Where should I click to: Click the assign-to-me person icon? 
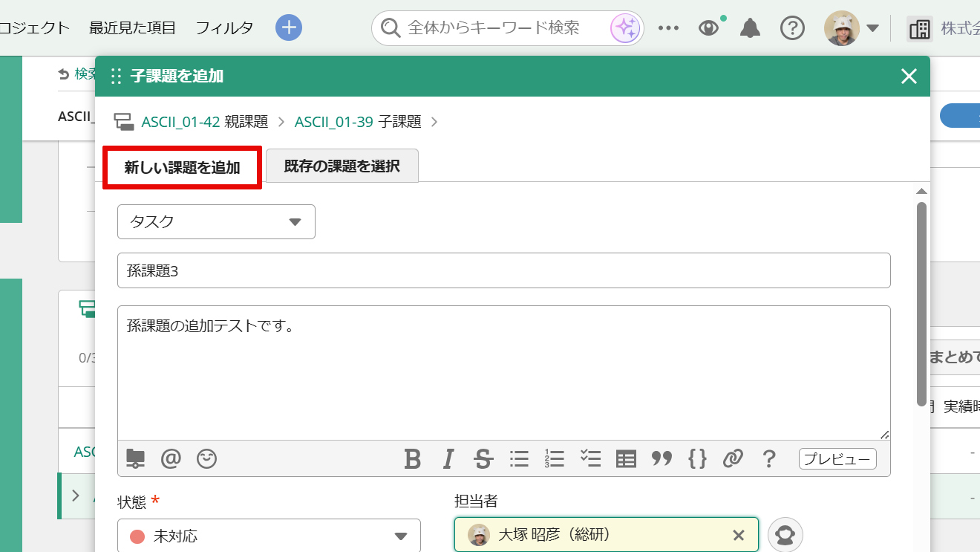[785, 535]
